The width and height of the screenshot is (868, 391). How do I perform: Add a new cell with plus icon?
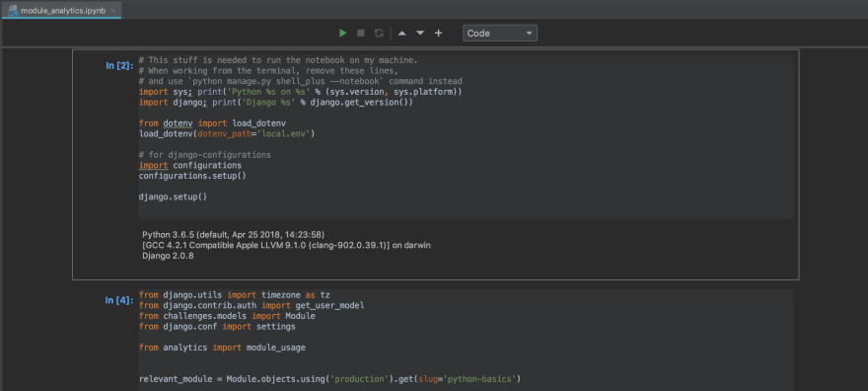[438, 34]
